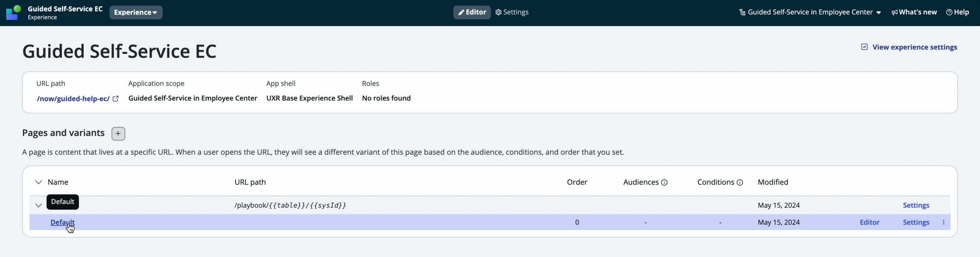Viewport: 980px width, 257px height.
Task: Show Conditions info tooltip icon
Action: (x=740, y=183)
